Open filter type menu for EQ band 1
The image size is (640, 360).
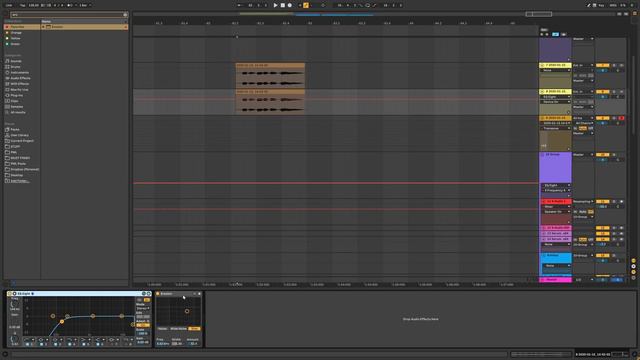pos(29,339)
